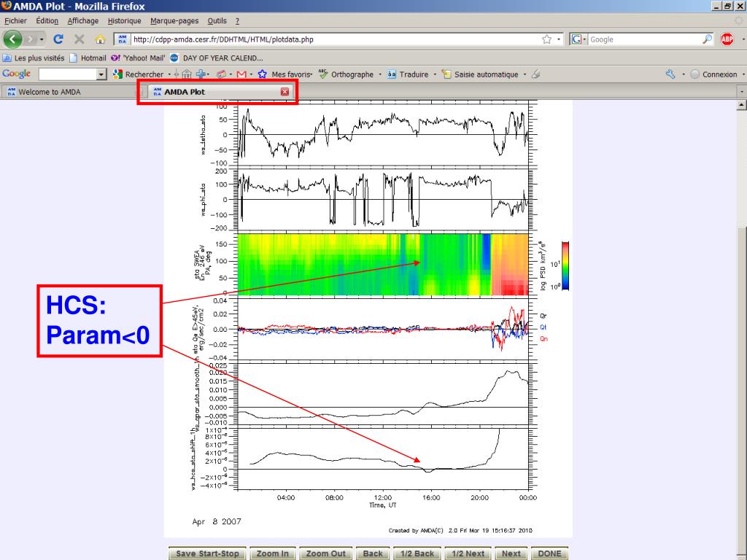Reload the page with the refresh icon
This screenshot has height=560, width=747.
58,39
